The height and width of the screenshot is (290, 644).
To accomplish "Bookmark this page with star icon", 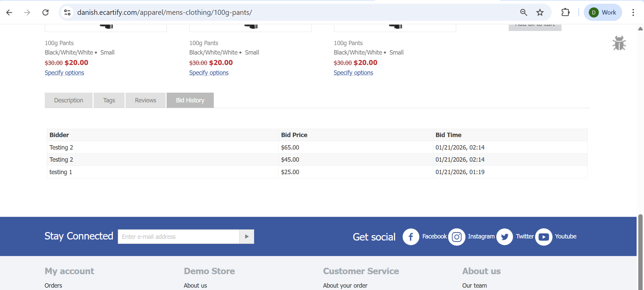I will (540, 12).
